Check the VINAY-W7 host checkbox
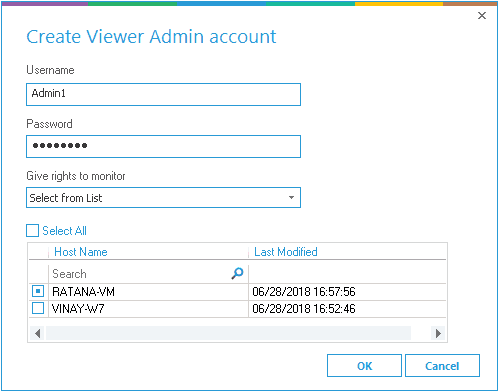 click(38, 308)
